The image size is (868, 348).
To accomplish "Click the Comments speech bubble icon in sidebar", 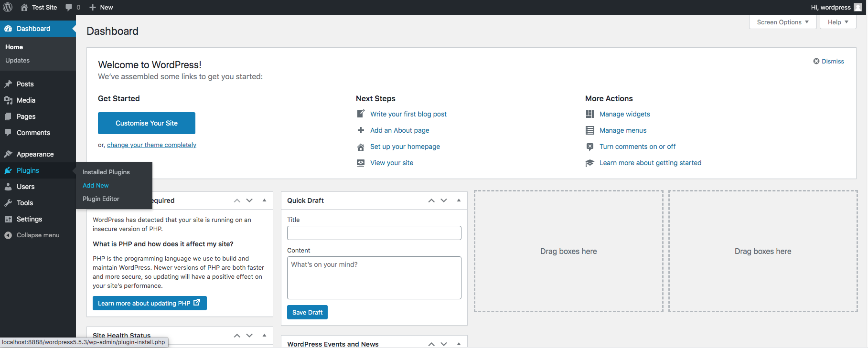I will 8,133.
